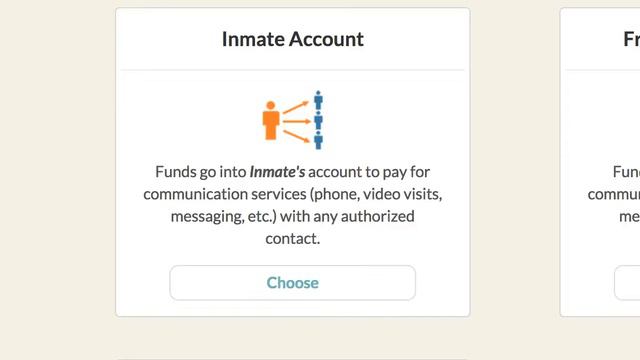
Task: Click the word 'contact.' ending the description
Action: 293,238
